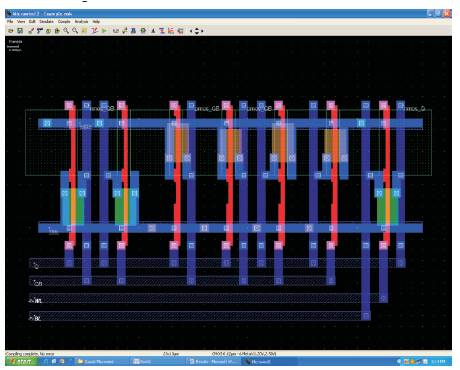Select the first Zoom In magnifier icon
460x370 pixels.
tap(66, 31)
